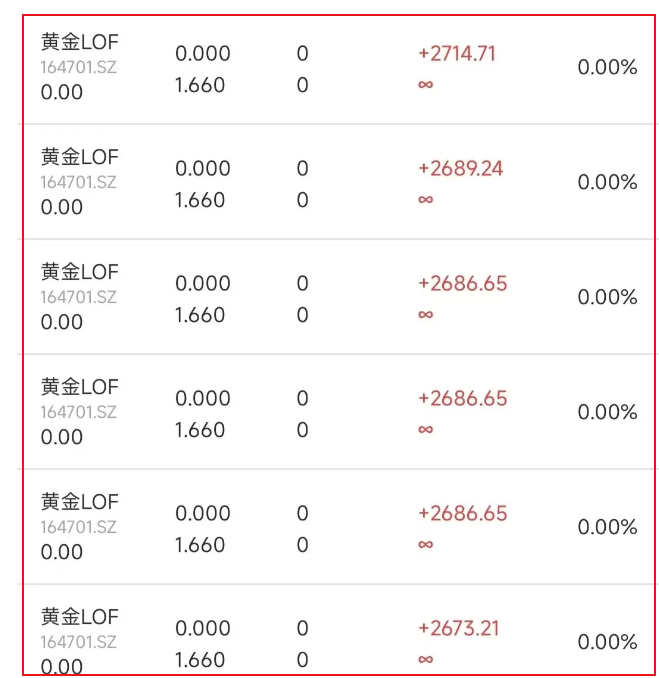Click the +2714.71 profit value
The image size is (659, 678).
(457, 54)
